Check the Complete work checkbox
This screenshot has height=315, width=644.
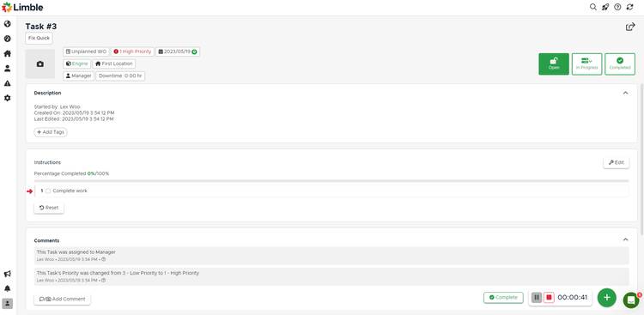click(48, 191)
